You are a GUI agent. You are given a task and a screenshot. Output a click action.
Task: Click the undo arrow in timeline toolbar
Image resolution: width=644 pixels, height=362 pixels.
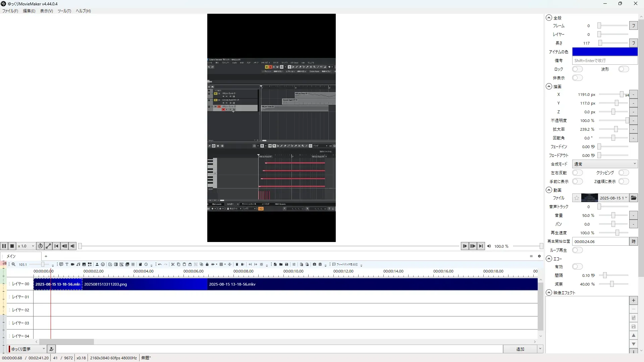click(160, 264)
